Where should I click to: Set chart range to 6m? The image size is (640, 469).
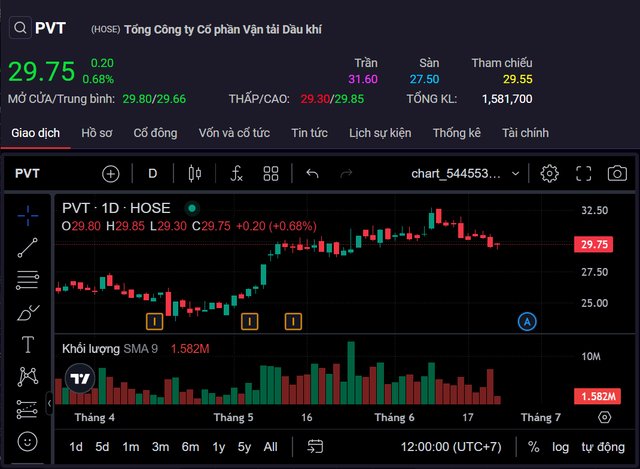coord(190,447)
